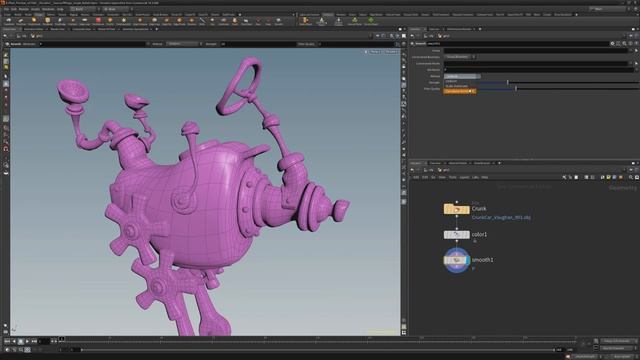Open the Render menu

point(24,9)
